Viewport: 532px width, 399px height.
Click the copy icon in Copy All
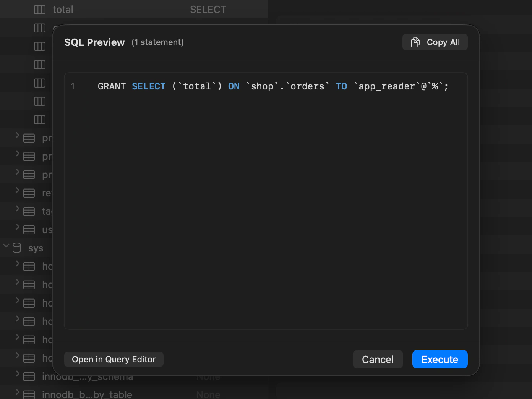click(415, 42)
